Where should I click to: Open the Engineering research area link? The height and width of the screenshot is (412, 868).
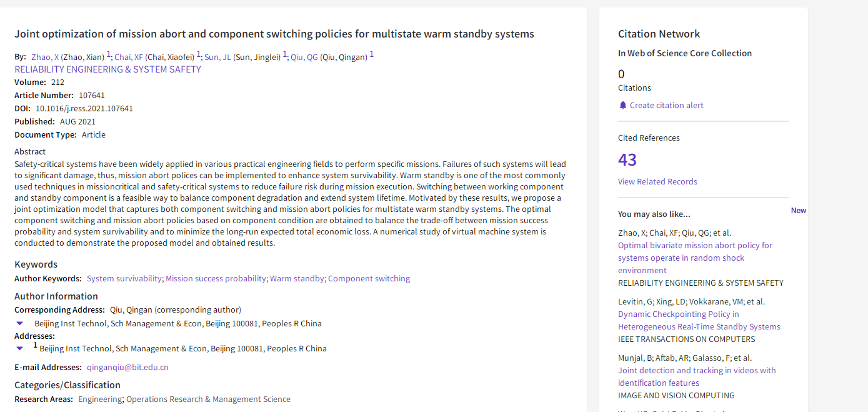point(100,399)
